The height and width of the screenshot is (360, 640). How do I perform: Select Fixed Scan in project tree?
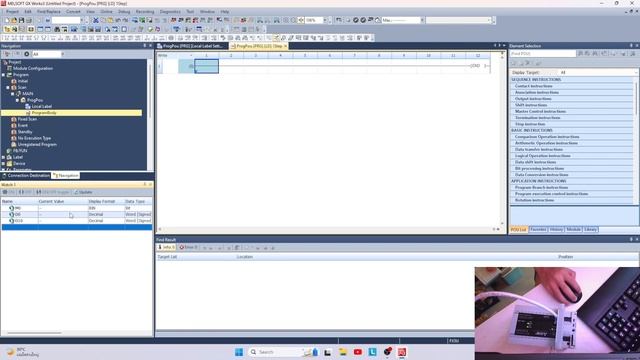[27, 119]
